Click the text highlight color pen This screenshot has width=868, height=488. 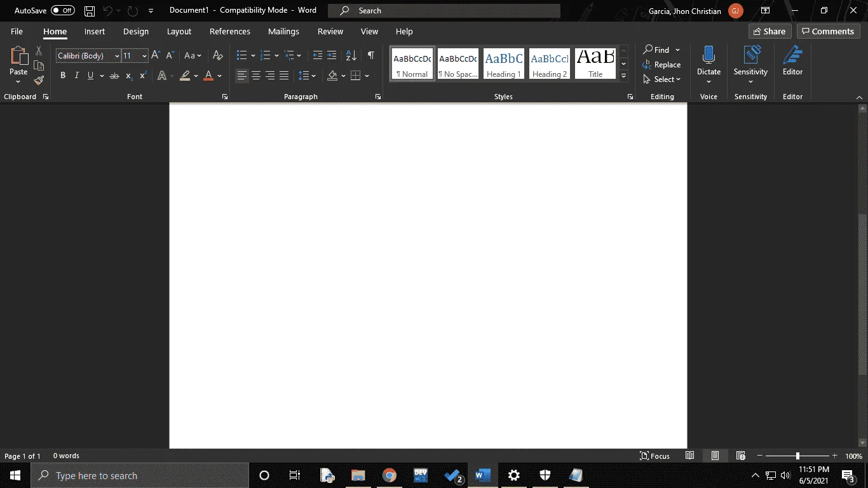point(185,76)
